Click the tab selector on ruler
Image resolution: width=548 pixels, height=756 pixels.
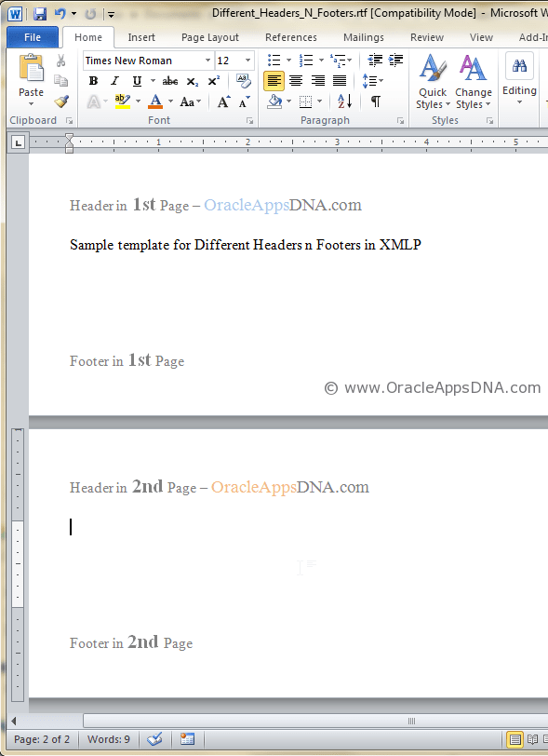(18, 142)
